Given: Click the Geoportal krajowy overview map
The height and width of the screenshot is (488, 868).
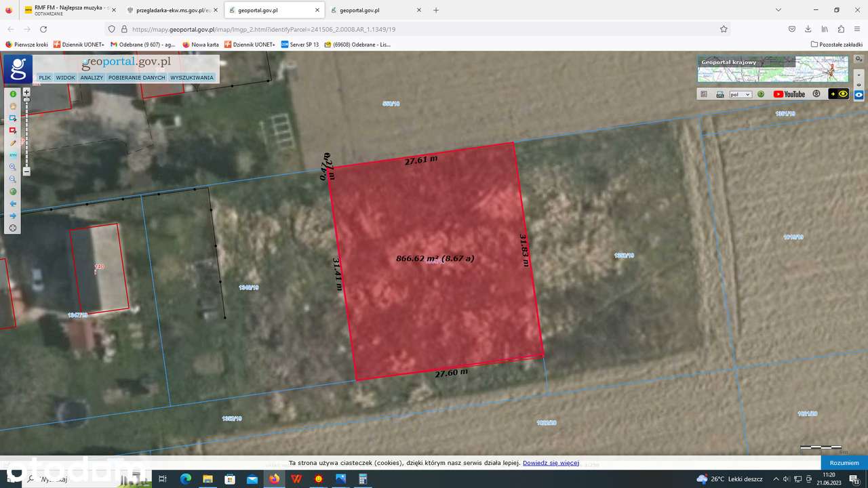Looking at the screenshot, I should tap(772, 69).
